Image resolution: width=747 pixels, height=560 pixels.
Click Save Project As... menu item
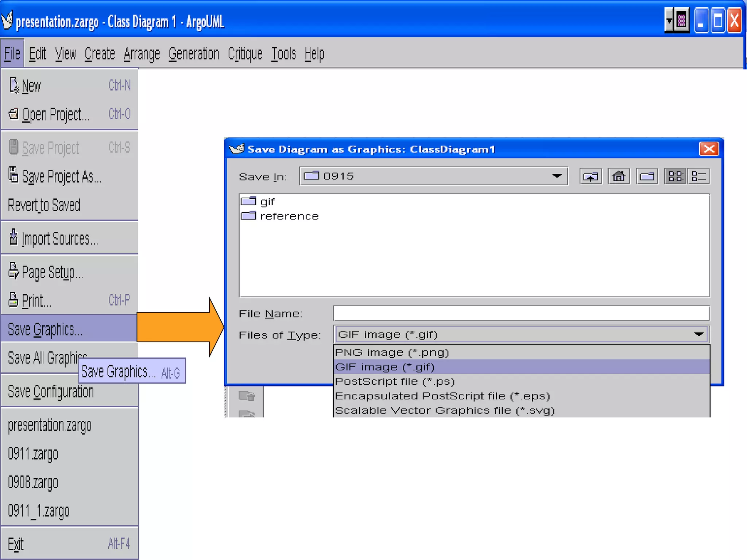(61, 177)
